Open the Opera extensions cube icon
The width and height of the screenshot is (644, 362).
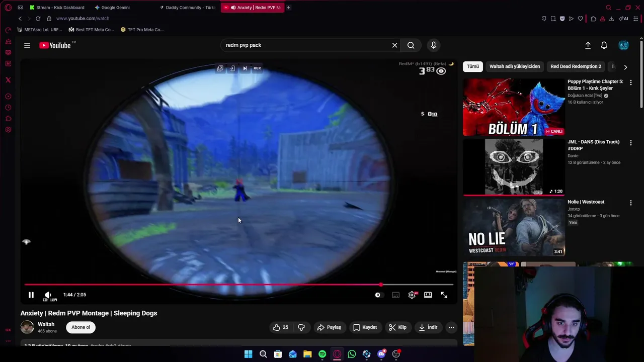593,19
